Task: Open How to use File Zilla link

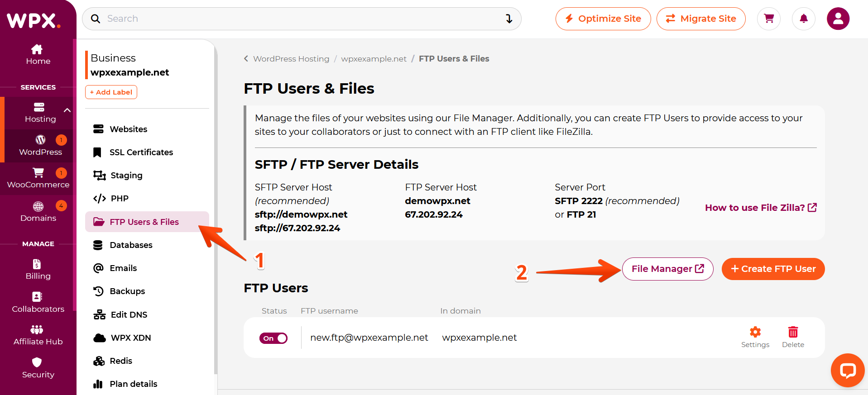Action: pyautogui.click(x=761, y=208)
